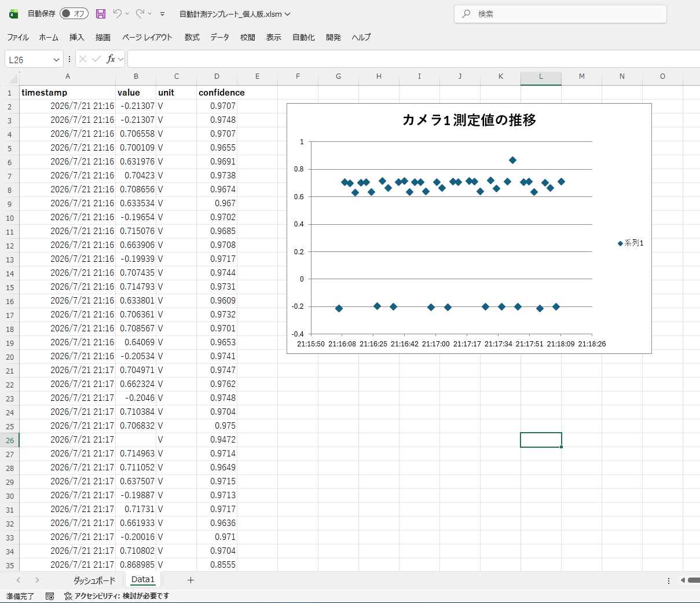The height and width of the screenshot is (603, 700).
Task: Click the formula bar vertical dots handle
Action: (x=69, y=59)
